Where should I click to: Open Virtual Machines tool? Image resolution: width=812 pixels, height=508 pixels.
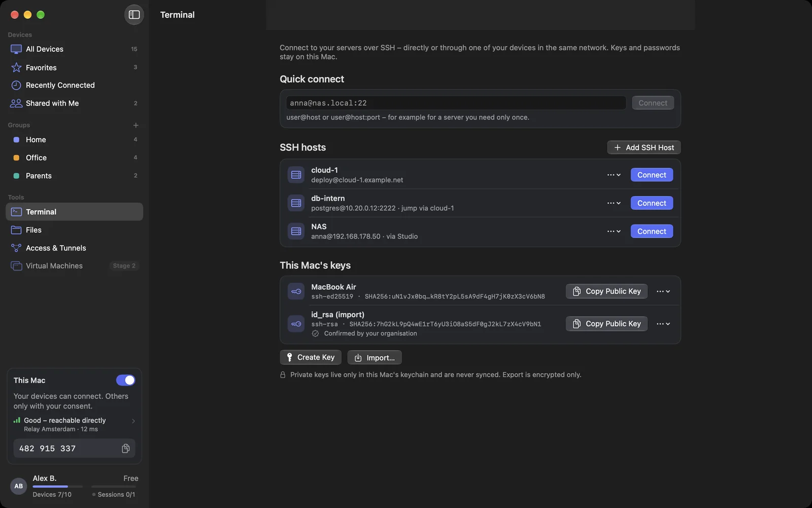(74, 266)
